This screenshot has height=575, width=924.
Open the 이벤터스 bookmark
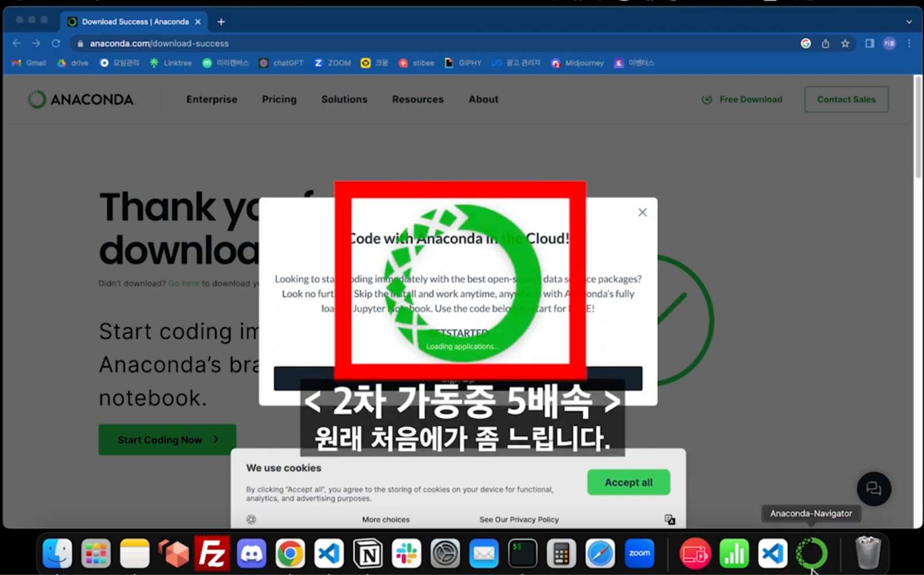(634, 63)
